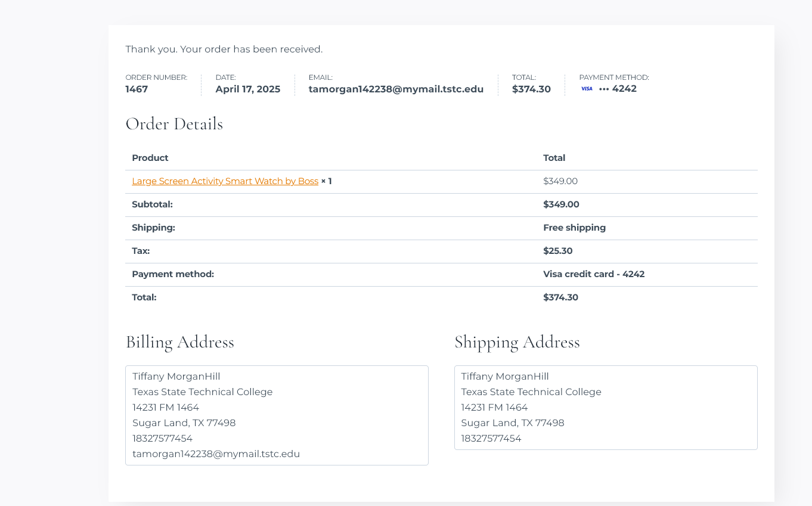The height and width of the screenshot is (506, 812).
Task: Click Sugar Land, TX 77498 in shipping
Action: [x=513, y=423]
